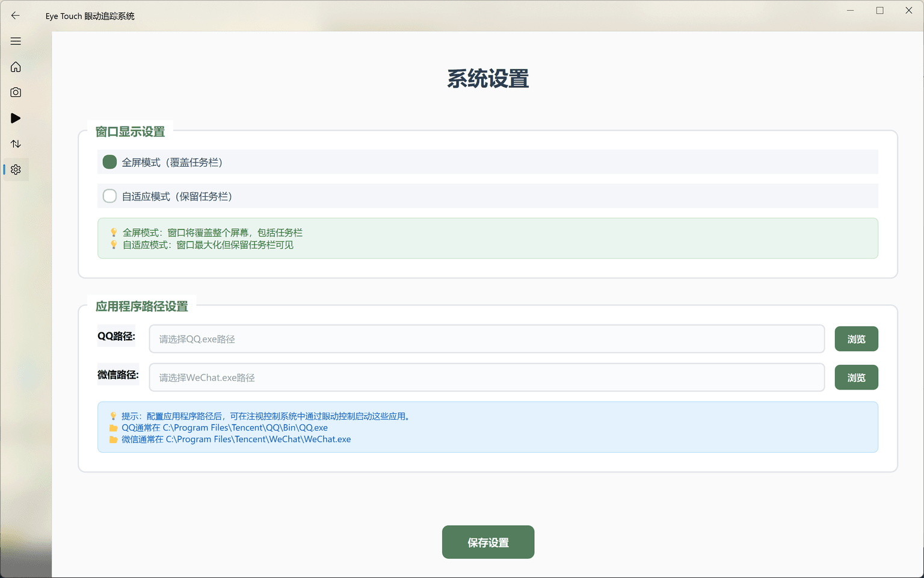
Task: Open the up-down arrows sidebar page
Action: pos(16,144)
